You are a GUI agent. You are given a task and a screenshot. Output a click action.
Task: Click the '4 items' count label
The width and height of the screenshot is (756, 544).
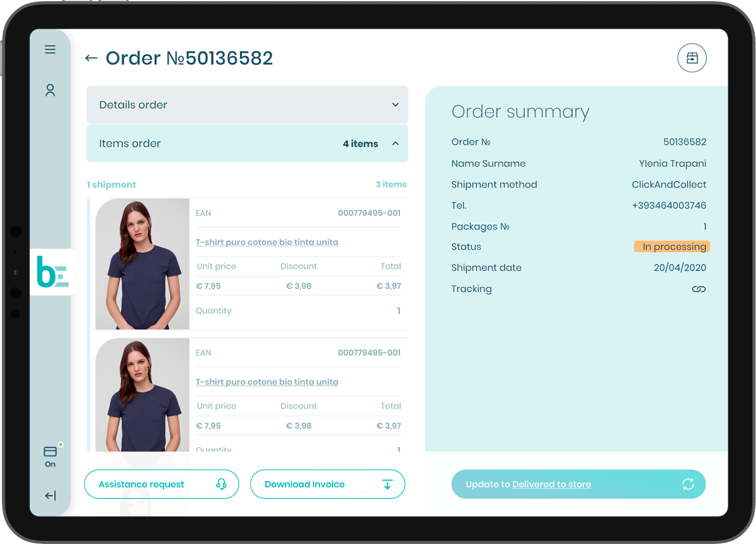(360, 144)
